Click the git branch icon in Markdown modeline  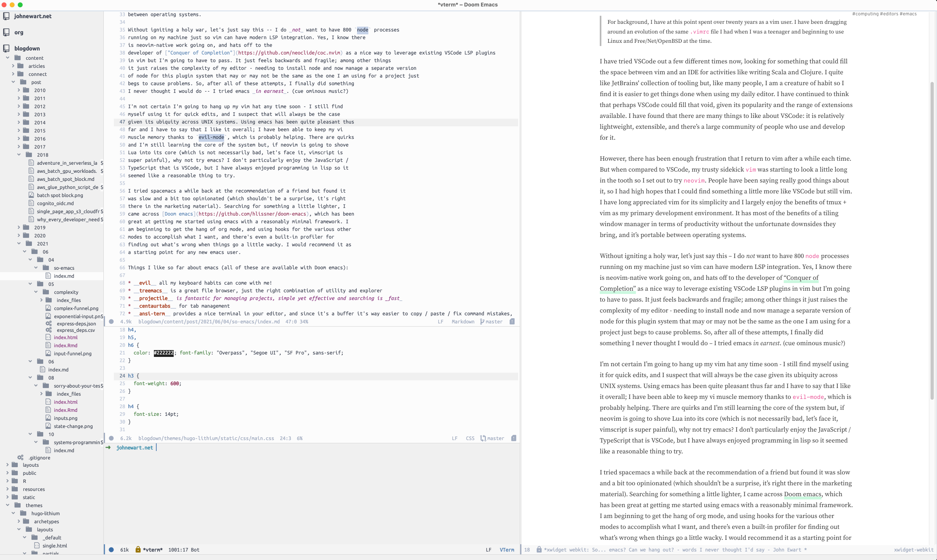482,322
